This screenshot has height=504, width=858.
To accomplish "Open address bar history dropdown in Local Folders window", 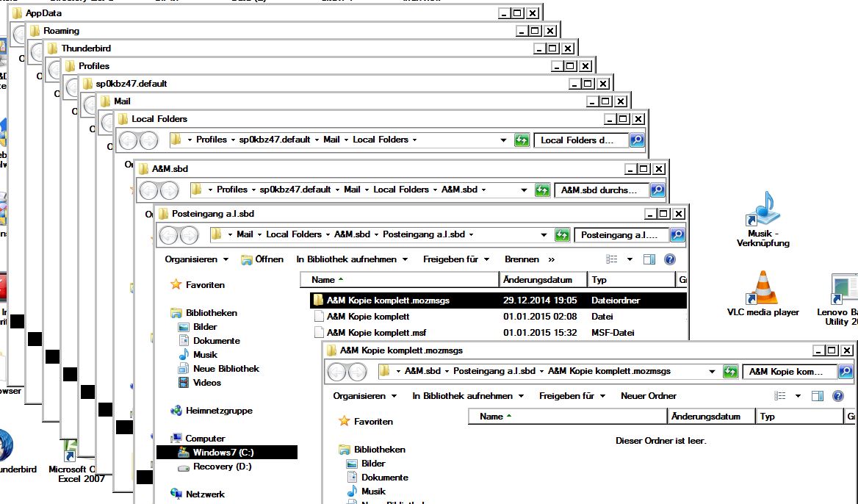I will (x=503, y=140).
